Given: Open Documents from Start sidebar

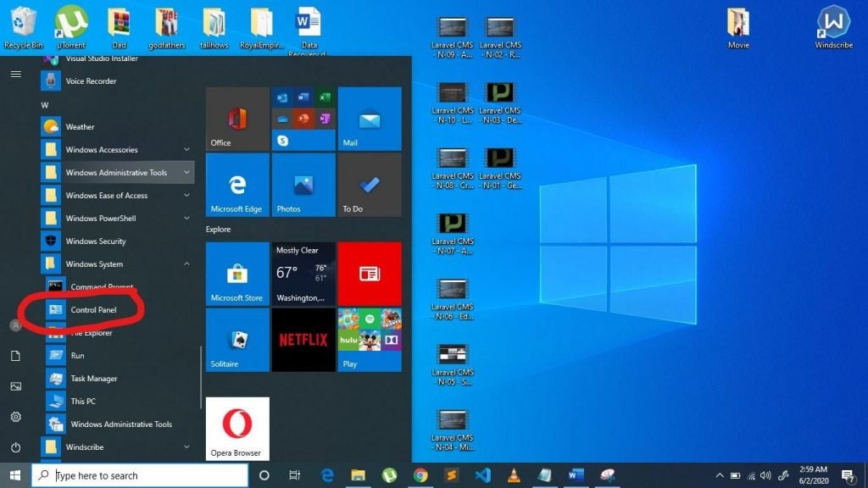Looking at the screenshot, I should (x=15, y=356).
